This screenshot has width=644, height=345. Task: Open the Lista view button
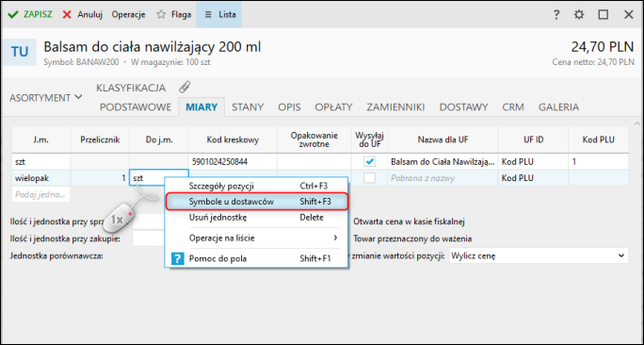219,14
